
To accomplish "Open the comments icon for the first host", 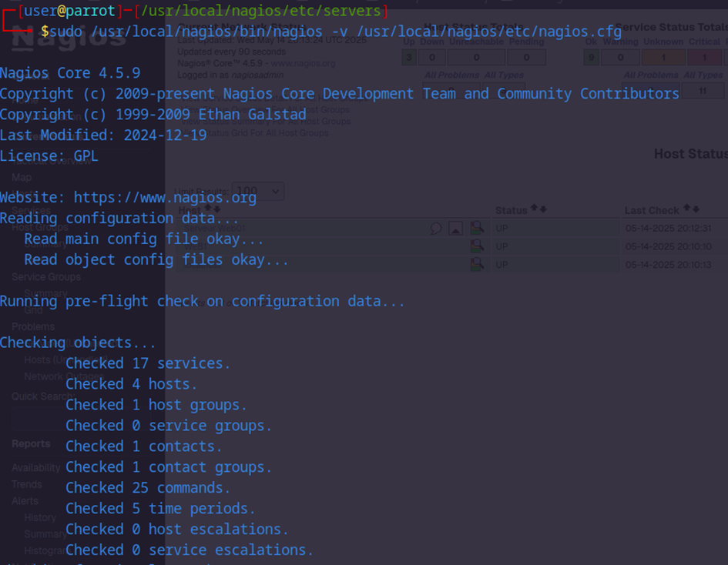I will click(436, 228).
